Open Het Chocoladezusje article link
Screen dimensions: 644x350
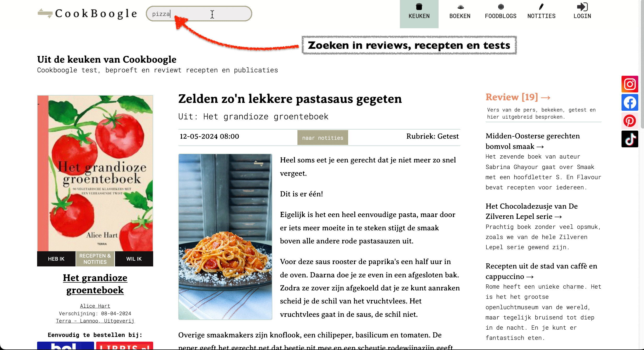[532, 211]
